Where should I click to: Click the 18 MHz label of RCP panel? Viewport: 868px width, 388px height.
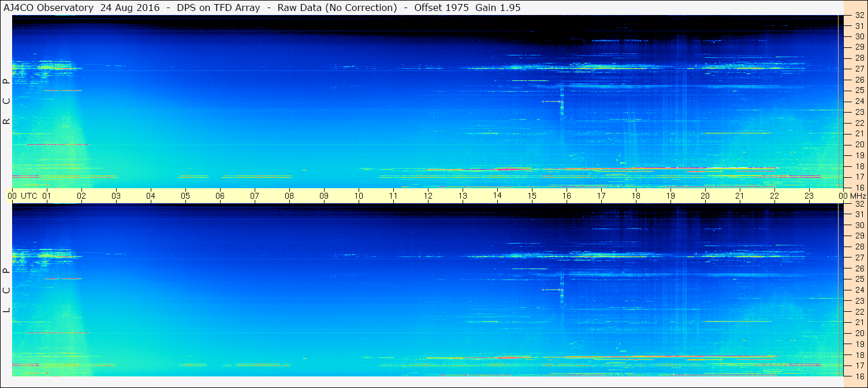[859, 166]
